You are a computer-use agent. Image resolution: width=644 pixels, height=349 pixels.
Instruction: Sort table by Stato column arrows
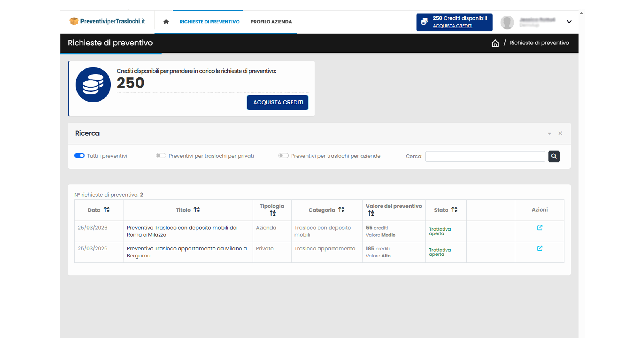click(454, 210)
